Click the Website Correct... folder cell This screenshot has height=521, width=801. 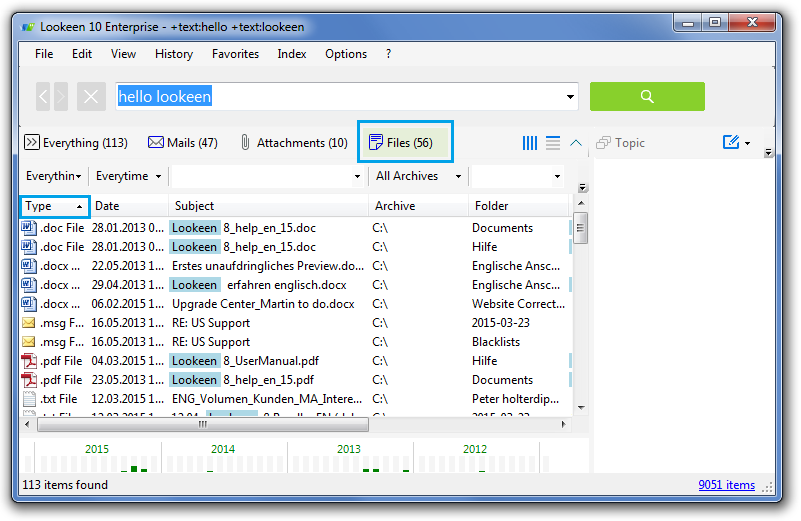(519, 304)
